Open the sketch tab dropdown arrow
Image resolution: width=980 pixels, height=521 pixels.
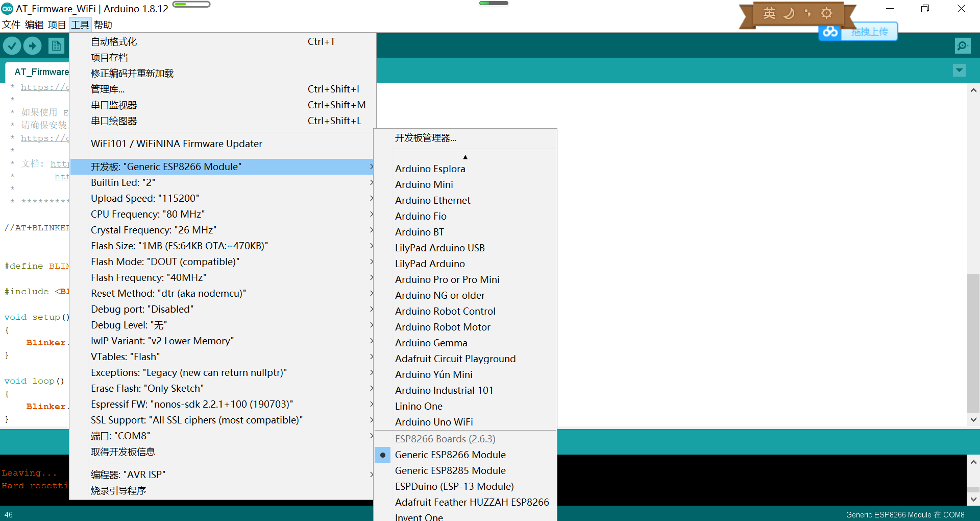click(x=959, y=70)
